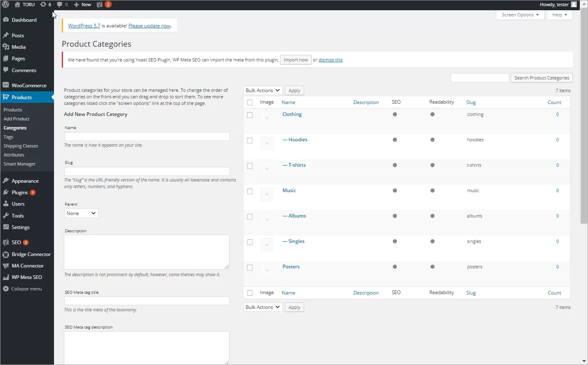Open the WordPress logo menu

5,5
